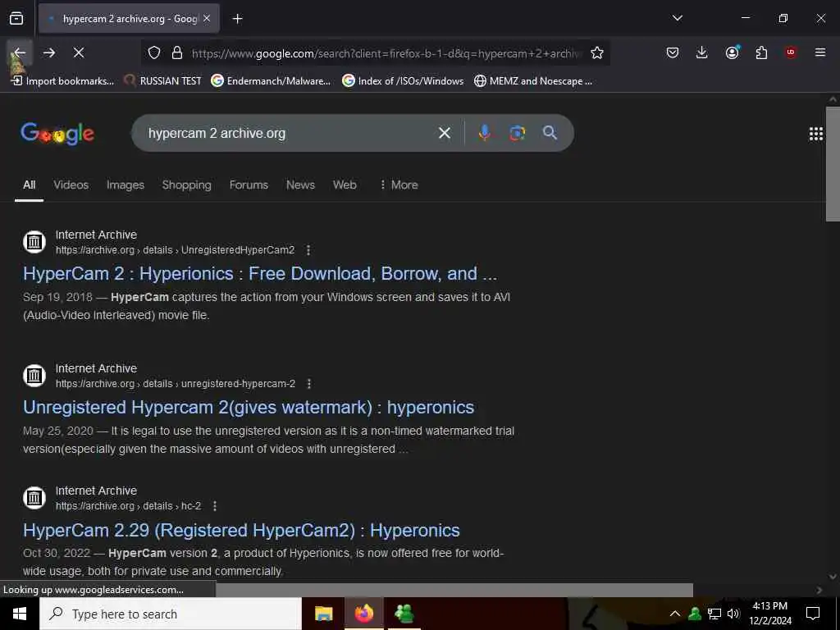Click Internet Archive icon of UnregisteredHyperCam2 result
Image resolution: width=840 pixels, height=630 pixels.
[34, 242]
